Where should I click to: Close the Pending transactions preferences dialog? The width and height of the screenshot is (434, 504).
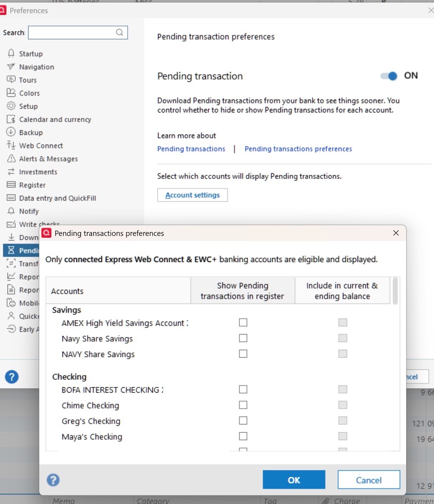[x=396, y=233]
